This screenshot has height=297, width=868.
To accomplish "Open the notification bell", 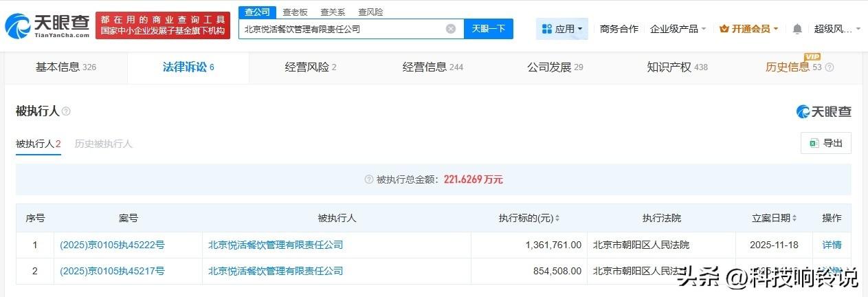I will tap(797, 29).
